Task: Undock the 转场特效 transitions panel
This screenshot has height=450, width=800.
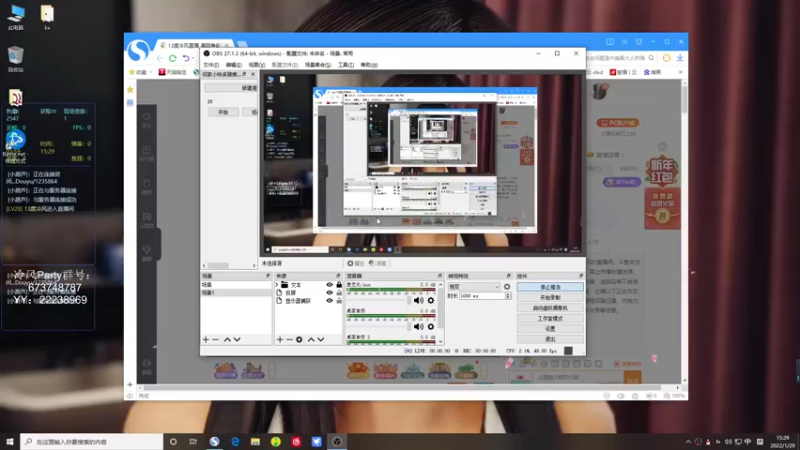Action: coord(509,276)
